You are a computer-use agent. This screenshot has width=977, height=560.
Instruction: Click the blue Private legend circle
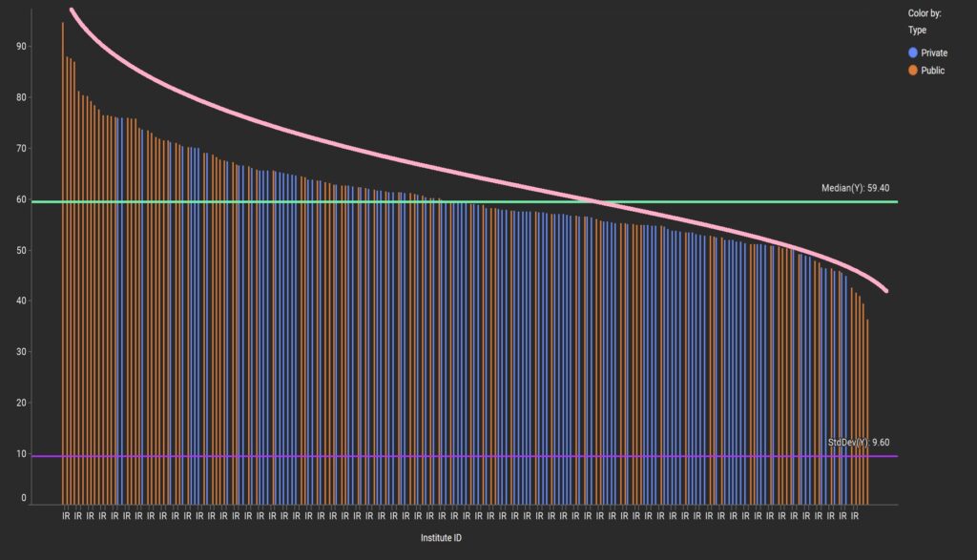[x=913, y=53]
